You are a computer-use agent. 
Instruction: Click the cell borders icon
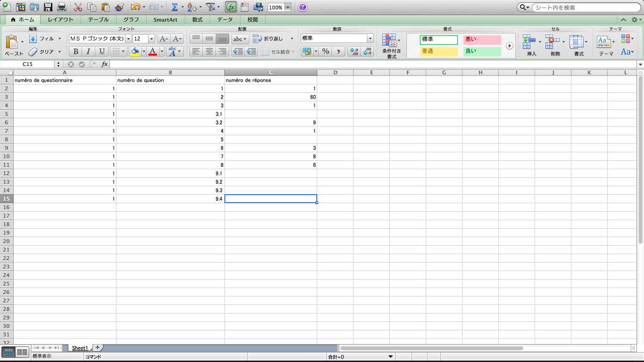click(x=116, y=52)
